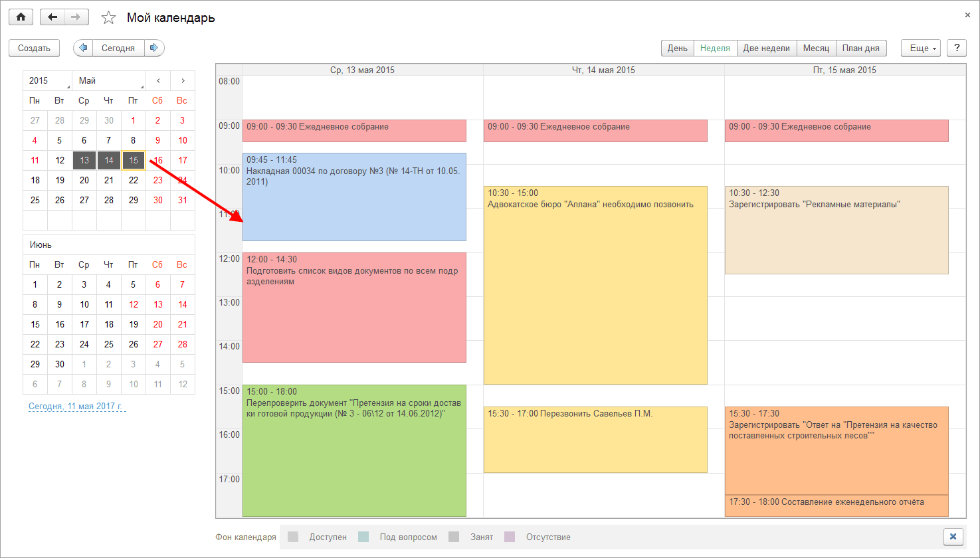The width and height of the screenshot is (980, 558).
Task: Add calendar to favorites with star icon
Action: click(108, 18)
